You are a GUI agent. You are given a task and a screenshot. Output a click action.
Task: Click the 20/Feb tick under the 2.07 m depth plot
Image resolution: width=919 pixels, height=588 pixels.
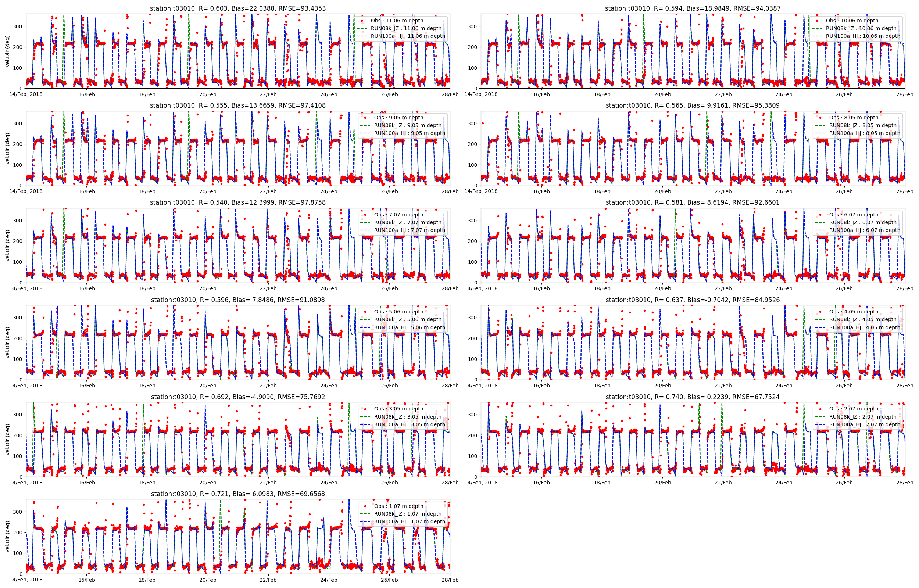coord(662,483)
